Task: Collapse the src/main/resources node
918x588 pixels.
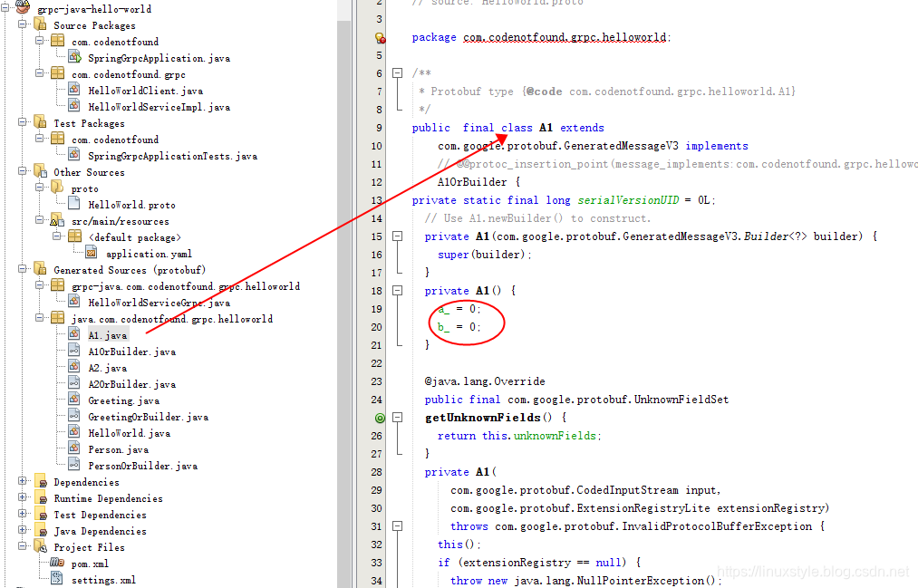Action: point(39,219)
